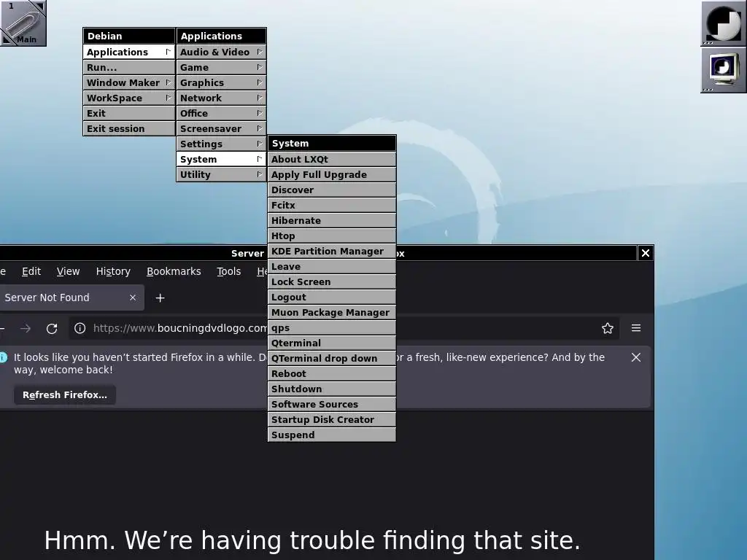
Task: Open the Firefox History menu
Action: [x=113, y=271]
